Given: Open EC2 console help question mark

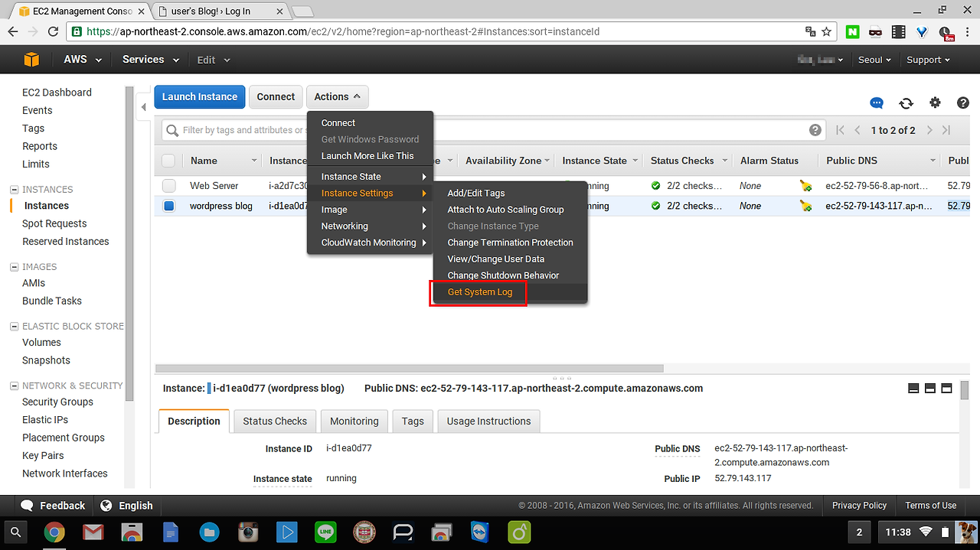Looking at the screenshot, I should [x=963, y=103].
